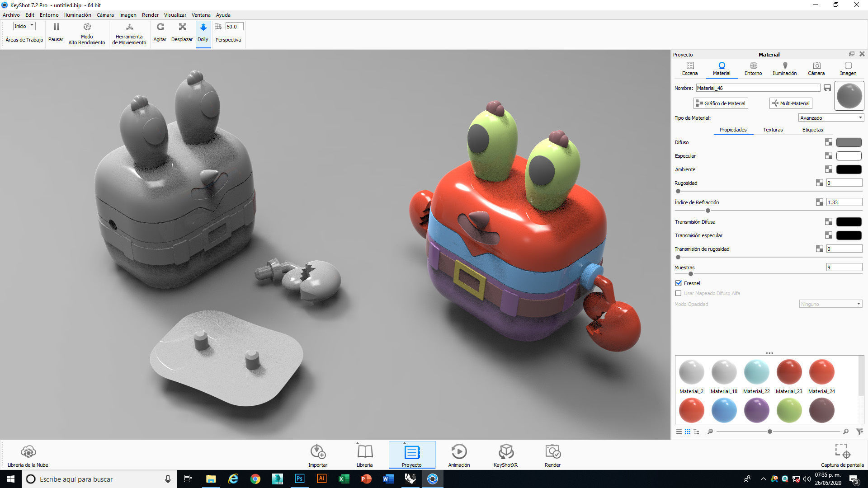Open the Áreas de Trabajo Inicio dropdown
The width and height of the screenshot is (868, 488).
pos(24,26)
